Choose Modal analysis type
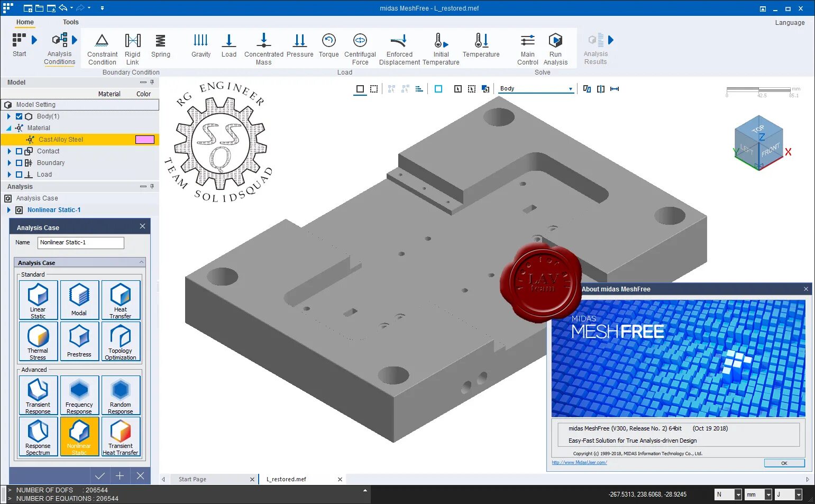This screenshot has height=504, width=815. coord(79,300)
